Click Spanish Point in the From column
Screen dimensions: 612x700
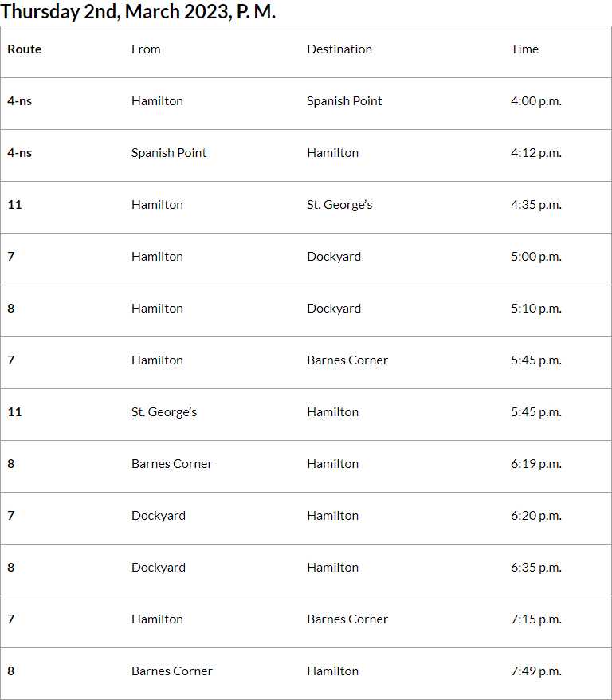[x=169, y=153]
